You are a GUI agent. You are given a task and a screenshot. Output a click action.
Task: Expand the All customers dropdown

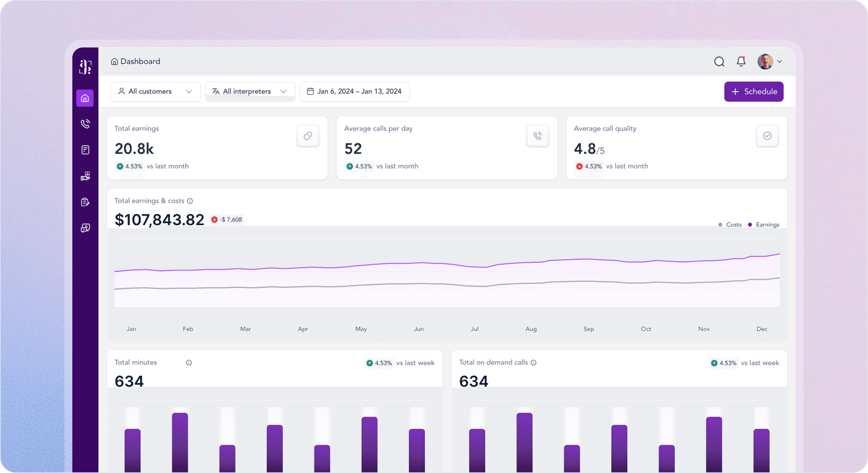tap(155, 92)
